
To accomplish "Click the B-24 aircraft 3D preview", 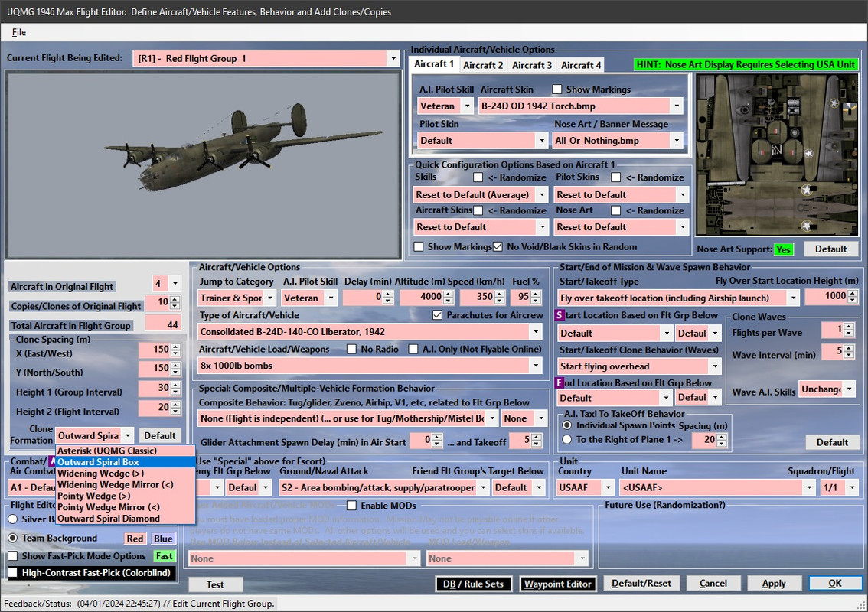I will (x=203, y=165).
